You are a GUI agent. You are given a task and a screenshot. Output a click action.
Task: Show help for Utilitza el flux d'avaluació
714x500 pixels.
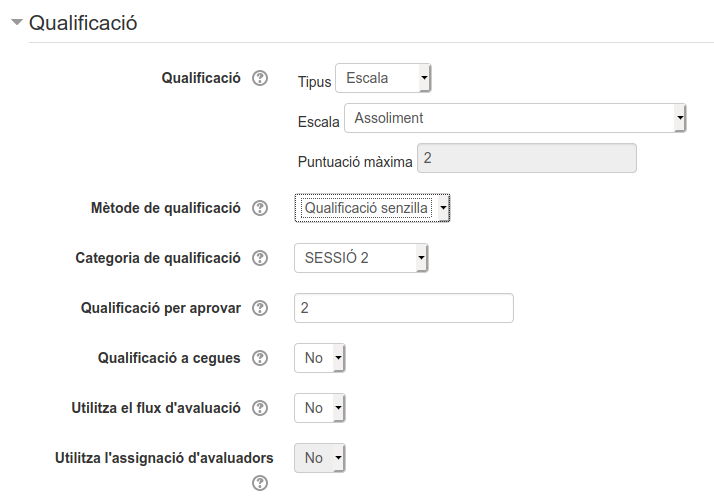[260, 408]
